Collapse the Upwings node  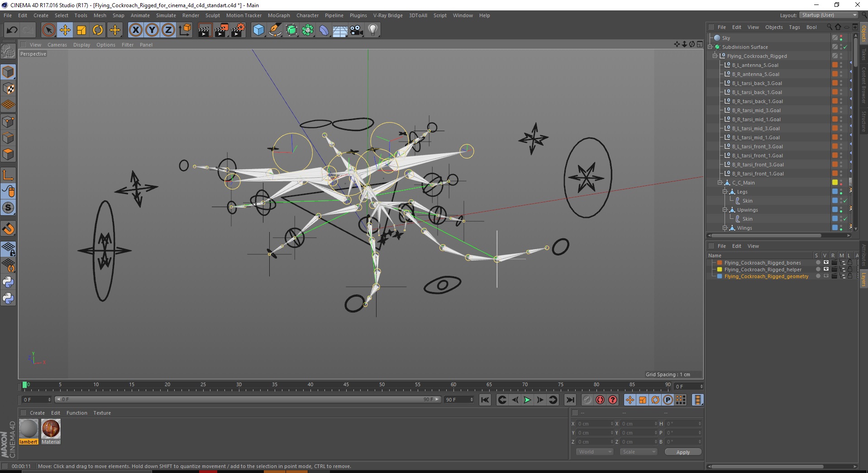(x=725, y=210)
